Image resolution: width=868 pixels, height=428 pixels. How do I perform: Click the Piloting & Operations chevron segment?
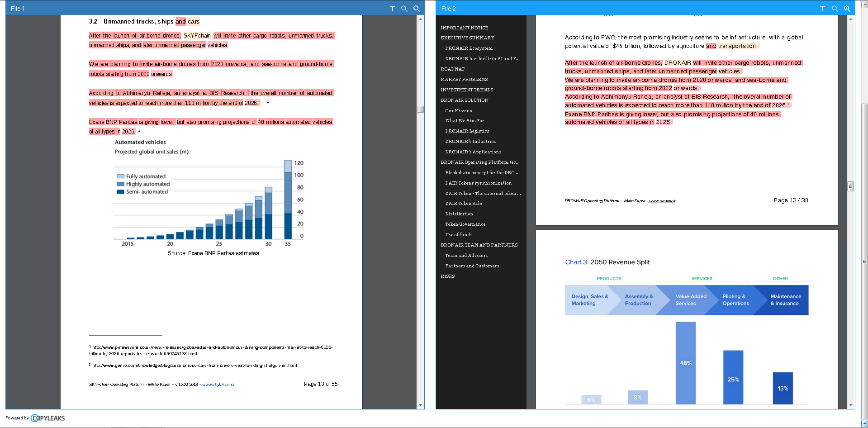point(736,300)
